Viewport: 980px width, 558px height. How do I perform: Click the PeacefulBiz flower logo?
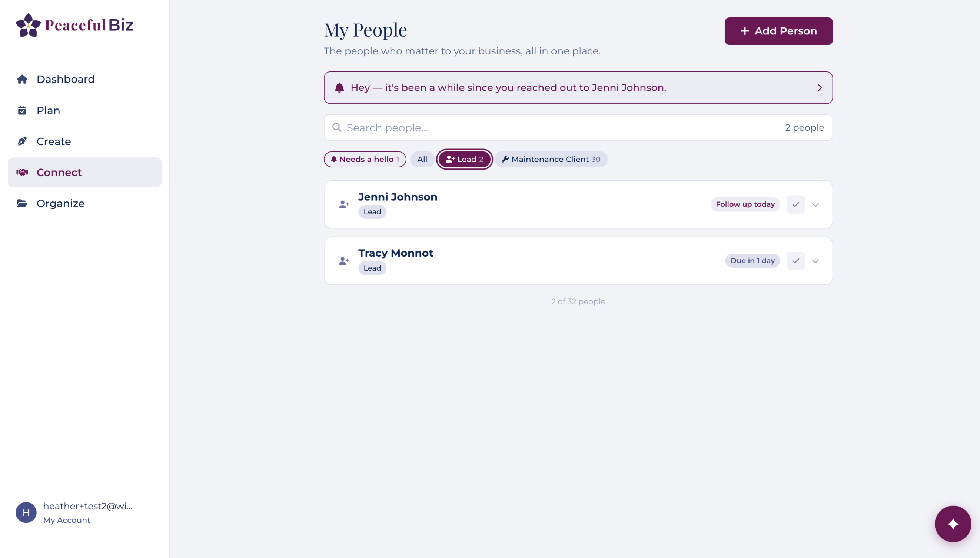pyautogui.click(x=29, y=25)
